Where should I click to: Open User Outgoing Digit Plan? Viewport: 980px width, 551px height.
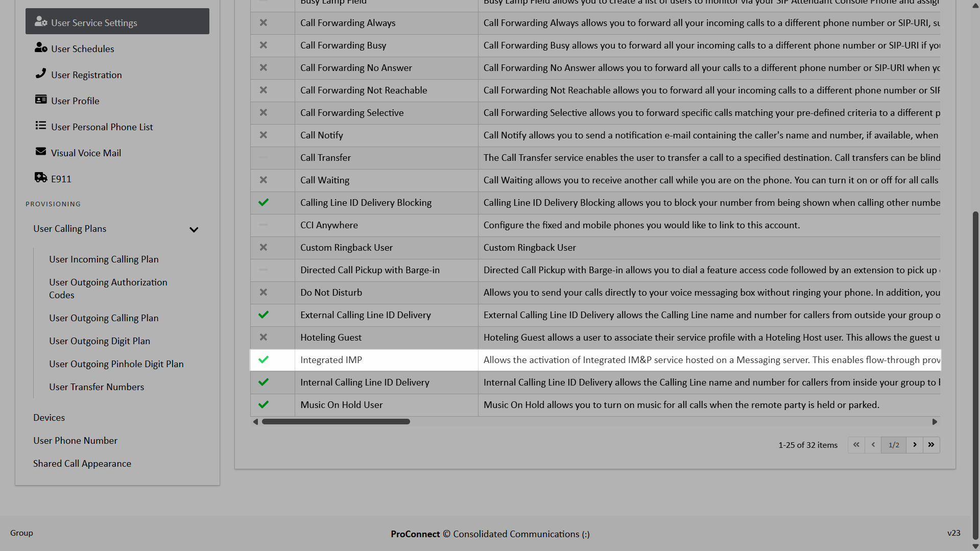tap(100, 341)
